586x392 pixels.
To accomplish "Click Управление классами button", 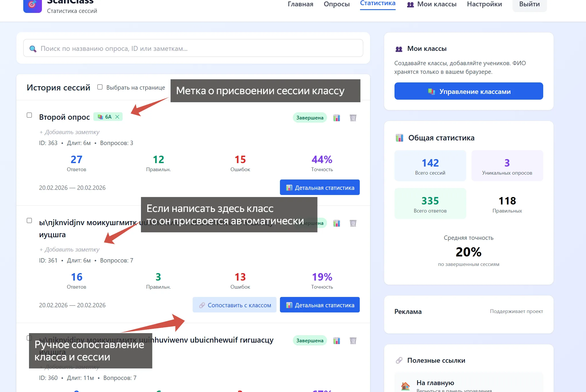I will click(469, 91).
